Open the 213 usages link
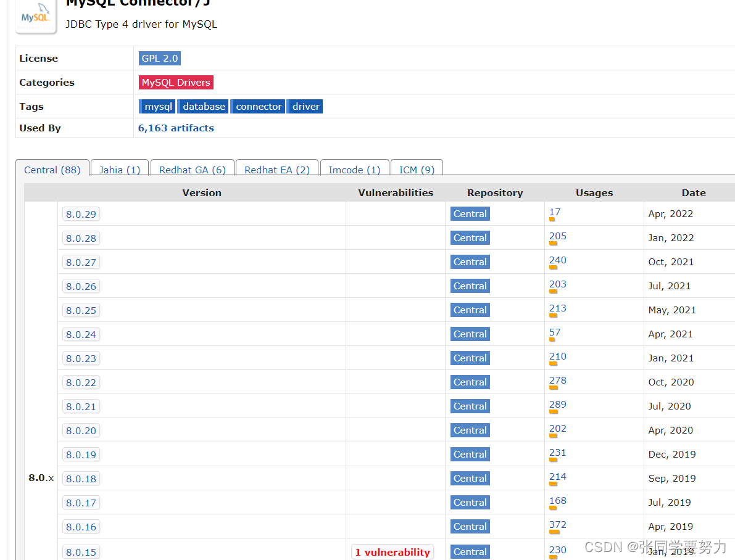The image size is (735, 560). [558, 308]
